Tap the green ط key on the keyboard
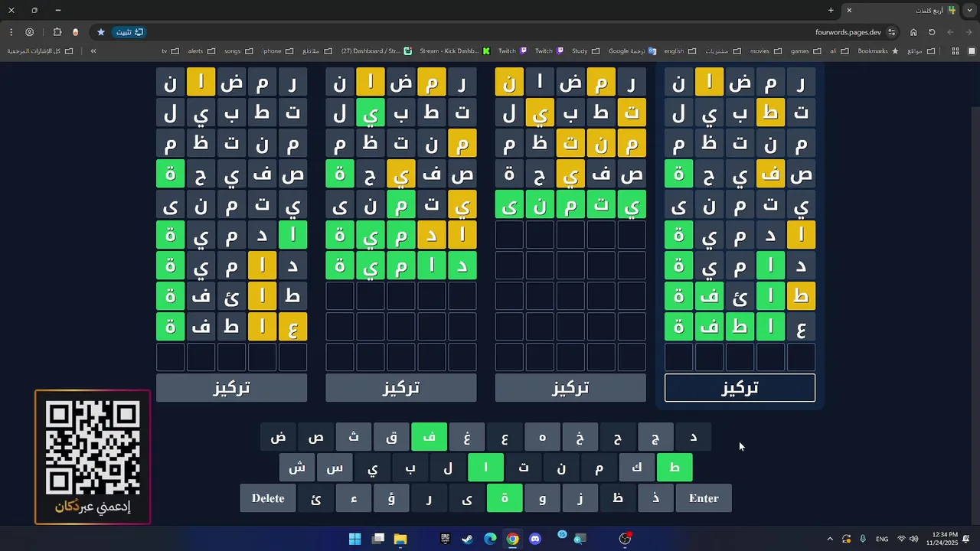The height and width of the screenshot is (551, 980). [x=675, y=468]
